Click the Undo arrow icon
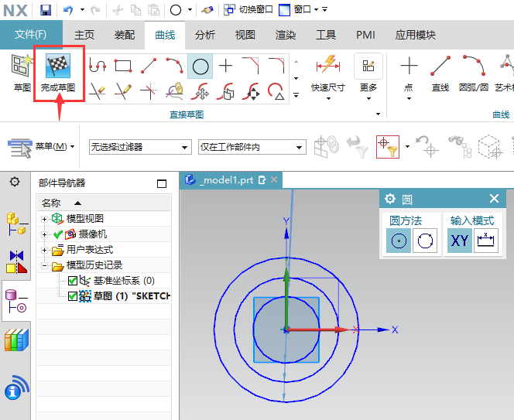The height and width of the screenshot is (420, 514). pos(68,10)
